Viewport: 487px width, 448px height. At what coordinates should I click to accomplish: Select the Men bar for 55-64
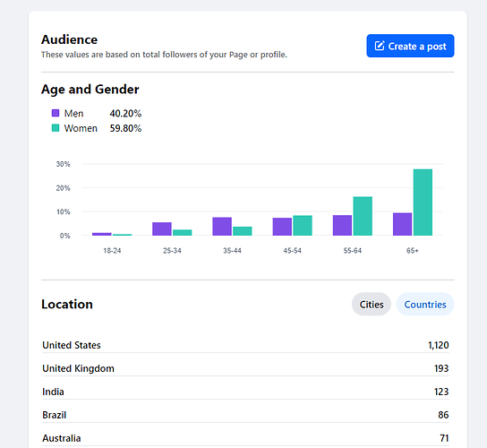(342, 225)
